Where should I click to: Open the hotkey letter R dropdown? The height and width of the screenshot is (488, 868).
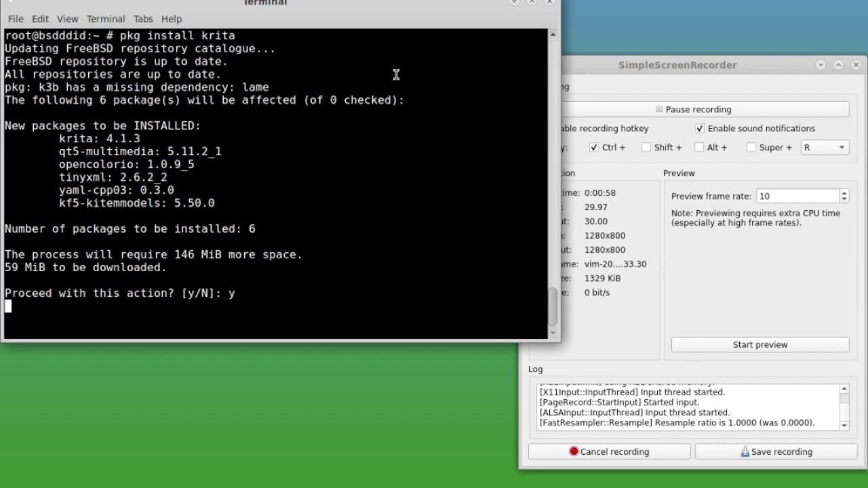[x=825, y=147]
